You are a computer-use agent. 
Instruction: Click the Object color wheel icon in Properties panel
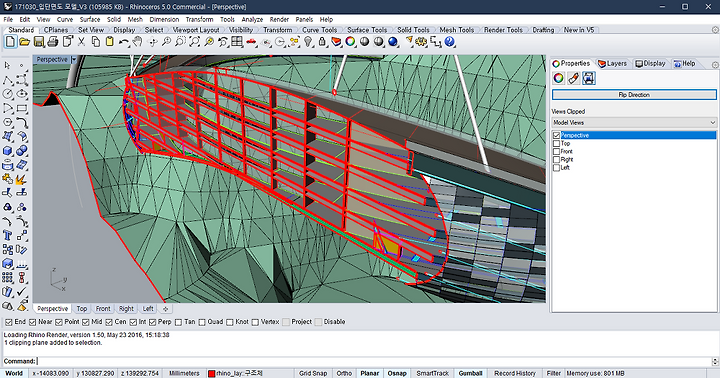(x=558, y=78)
